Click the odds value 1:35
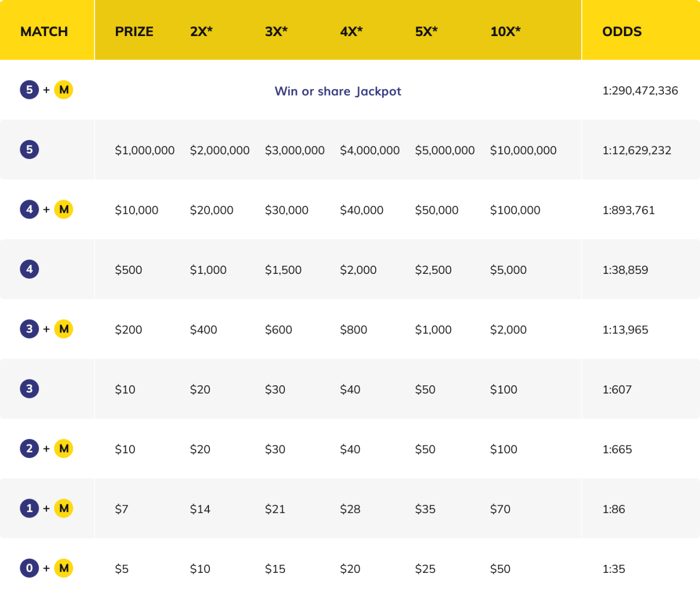700x598 pixels. [x=614, y=569]
